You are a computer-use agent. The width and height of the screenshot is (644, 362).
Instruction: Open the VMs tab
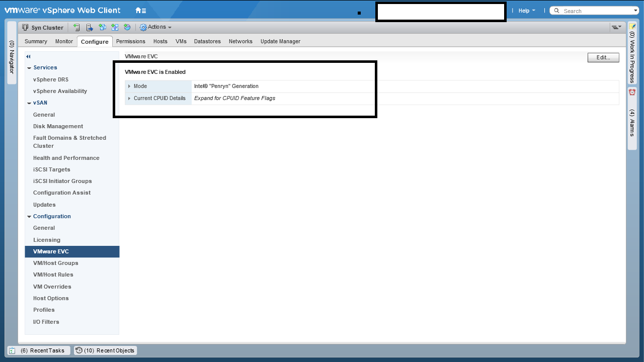[x=181, y=41]
